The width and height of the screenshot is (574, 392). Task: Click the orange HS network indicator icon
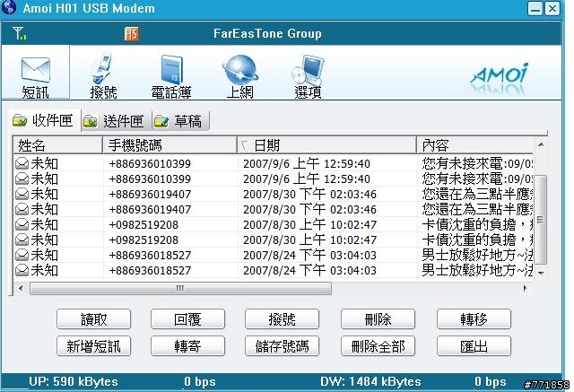tap(132, 34)
